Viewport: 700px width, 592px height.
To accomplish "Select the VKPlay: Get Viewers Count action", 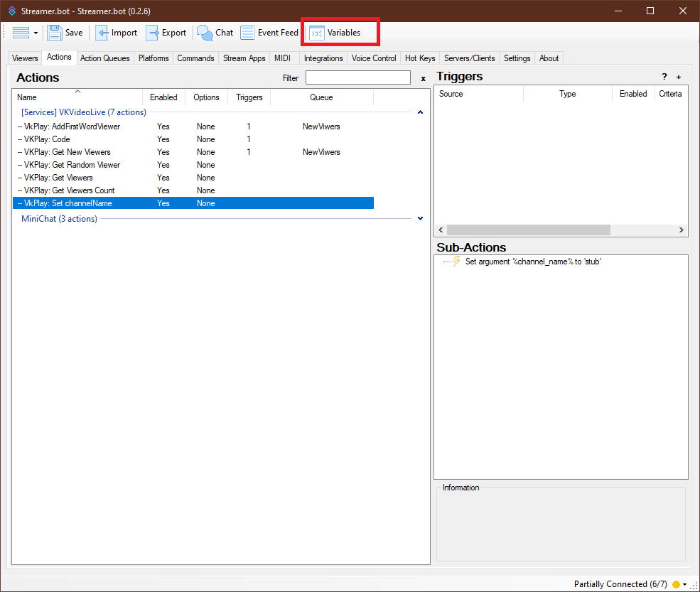I will (193, 190).
